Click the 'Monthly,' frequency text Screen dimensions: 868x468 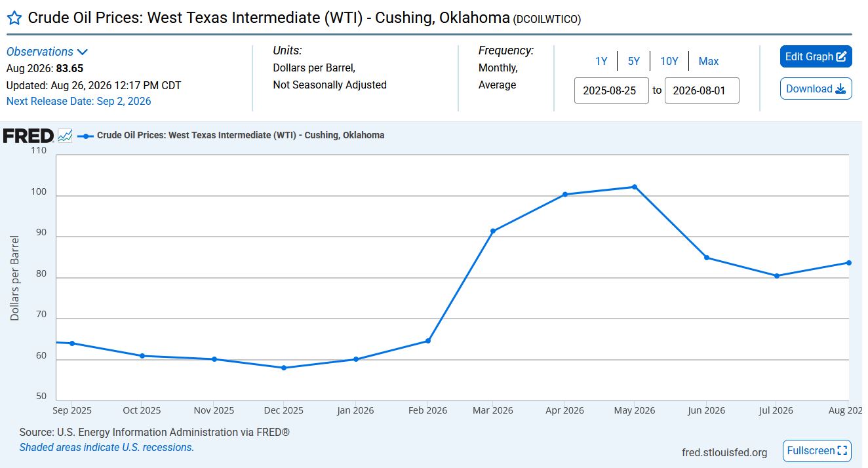click(x=498, y=68)
